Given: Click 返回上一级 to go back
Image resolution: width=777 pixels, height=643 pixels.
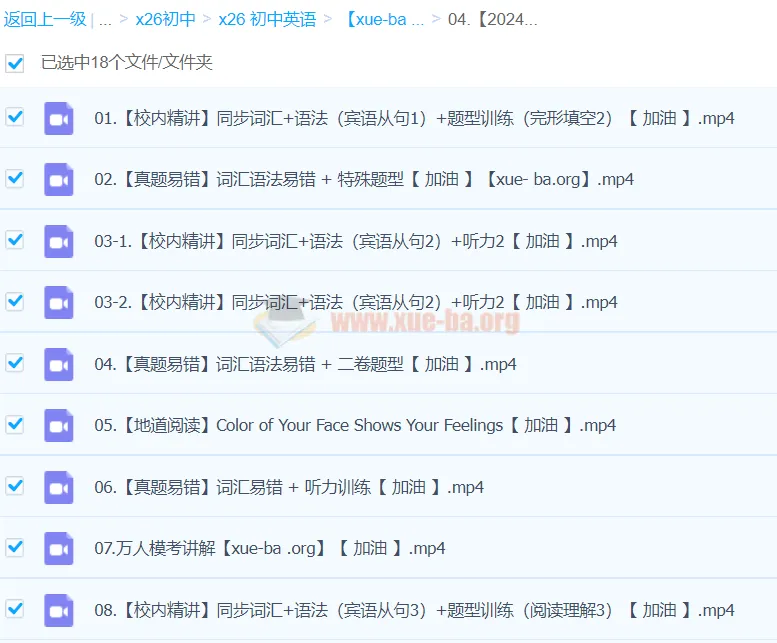Looking at the screenshot, I should 44,19.
